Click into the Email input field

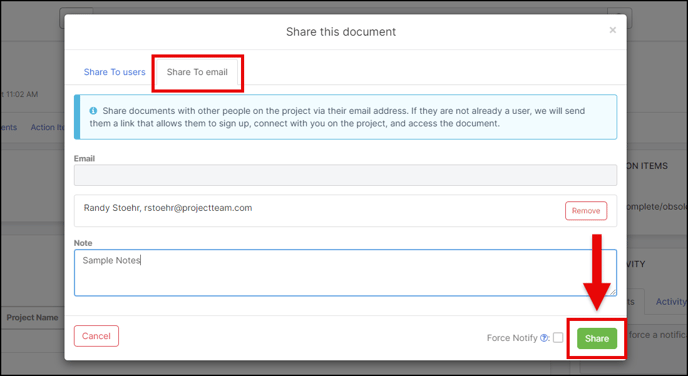[x=345, y=175]
